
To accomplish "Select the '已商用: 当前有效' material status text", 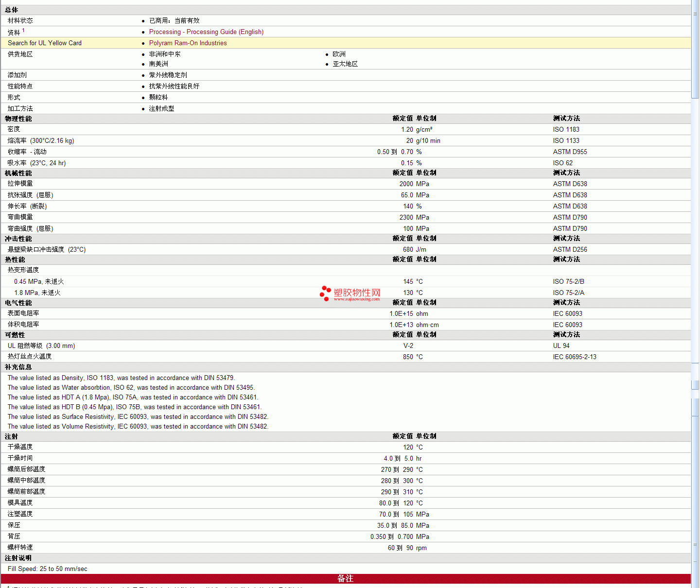I will click(x=174, y=20).
